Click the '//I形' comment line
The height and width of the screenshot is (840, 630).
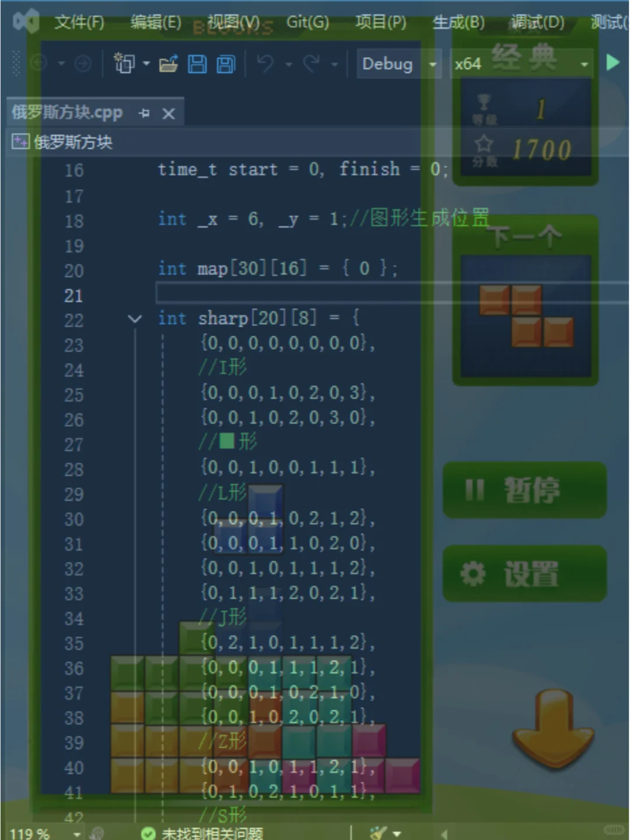coord(222,367)
